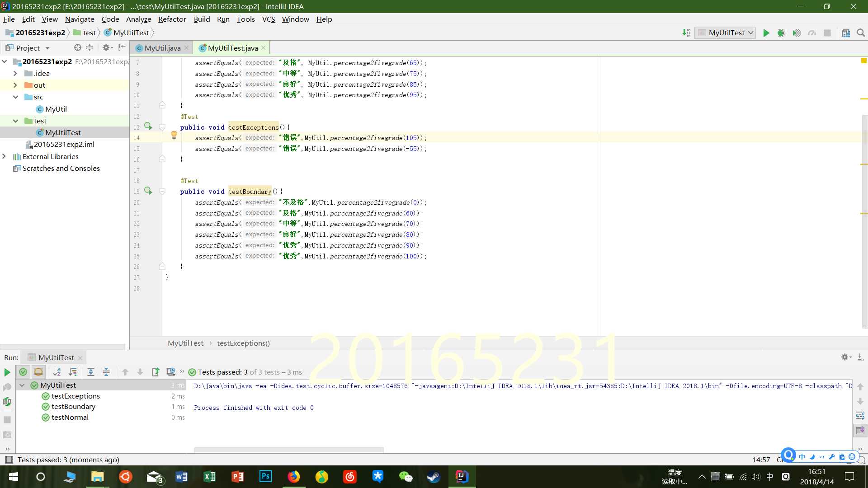Open Project panel settings gear
The width and height of the screenshot is (868, 488).
107,47
